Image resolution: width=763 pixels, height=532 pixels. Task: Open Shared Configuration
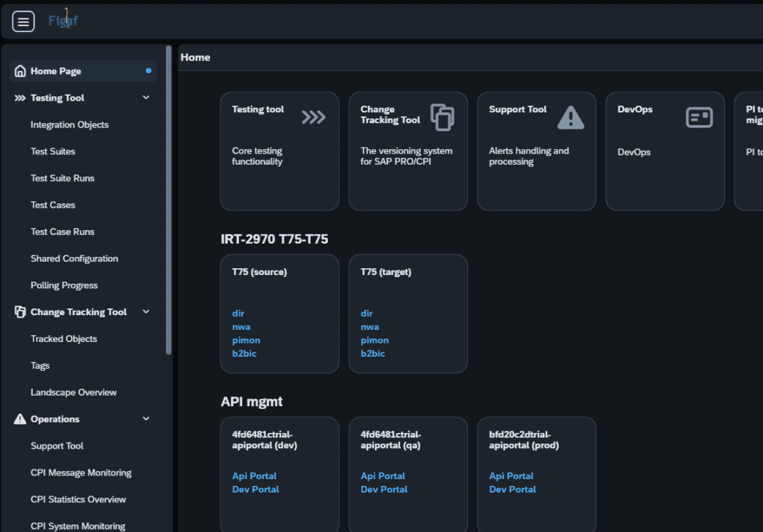coord(75,259)
